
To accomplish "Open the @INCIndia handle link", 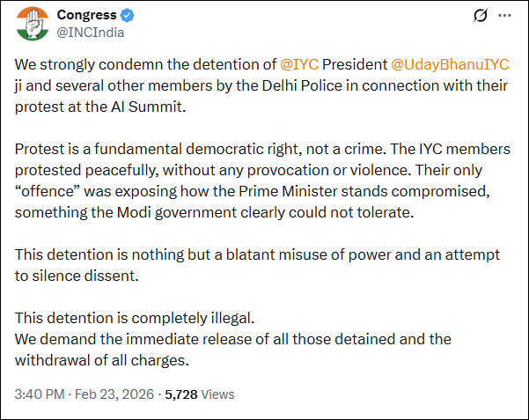I will click(91, 33).
